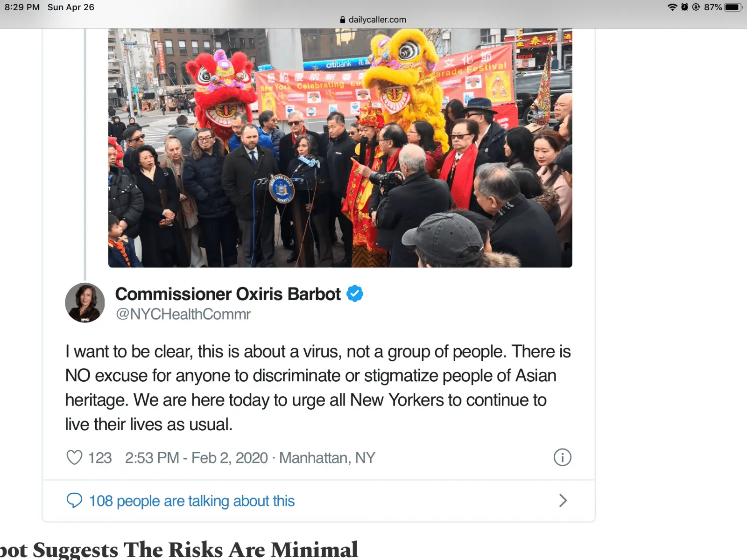Open the tweet timestamp Feb 2, 2020
The image size is (747, 560).
(197, 458)
